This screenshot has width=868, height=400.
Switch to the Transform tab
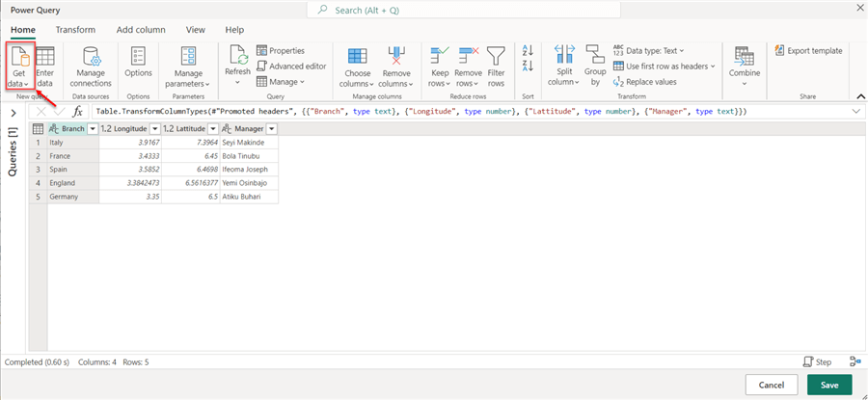[x=75, y=30]
